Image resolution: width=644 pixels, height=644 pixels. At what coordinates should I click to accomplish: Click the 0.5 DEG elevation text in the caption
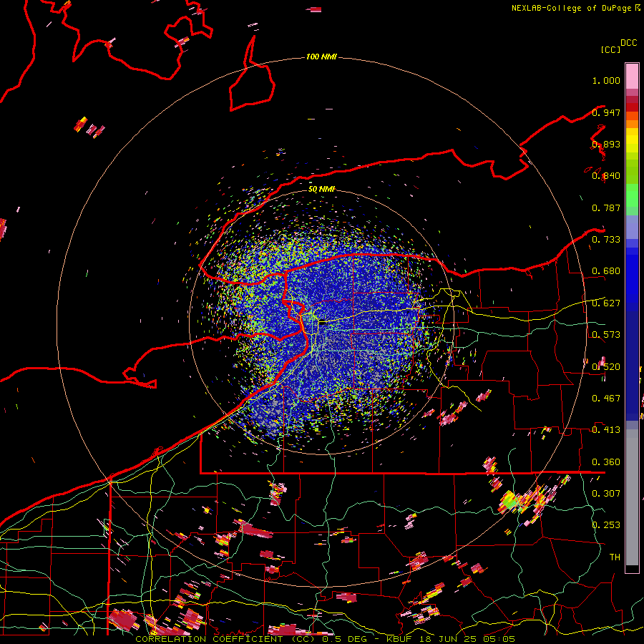(x=346, y=639)
